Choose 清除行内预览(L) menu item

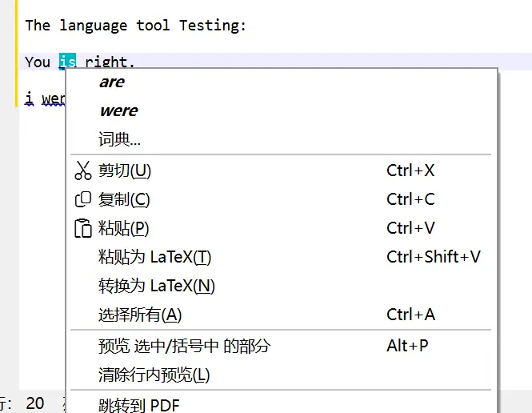pos(154,375)
